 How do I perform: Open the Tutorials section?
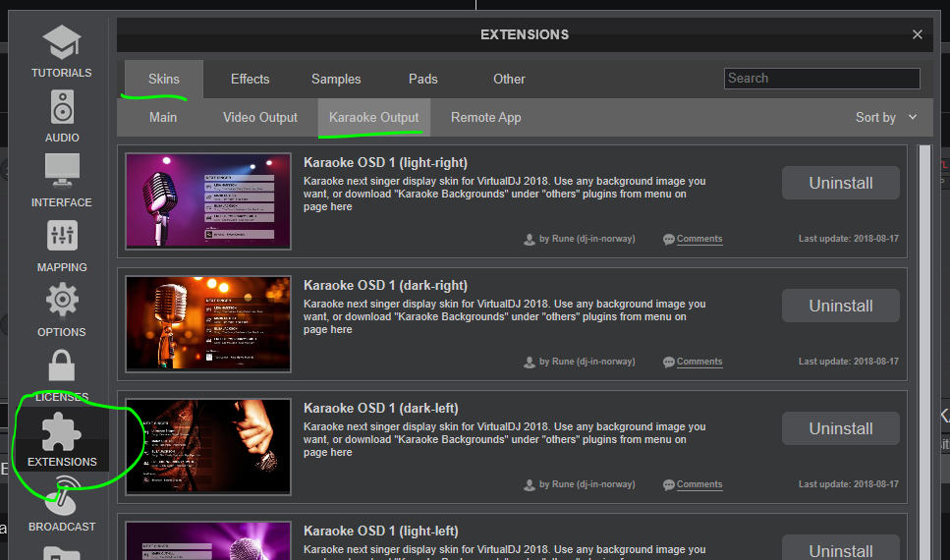(61, 51)
